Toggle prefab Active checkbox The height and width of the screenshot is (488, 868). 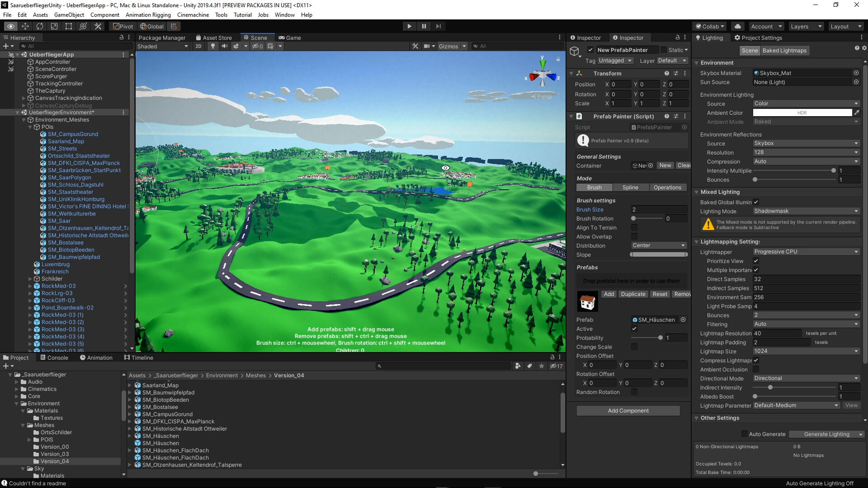[634, 328]
